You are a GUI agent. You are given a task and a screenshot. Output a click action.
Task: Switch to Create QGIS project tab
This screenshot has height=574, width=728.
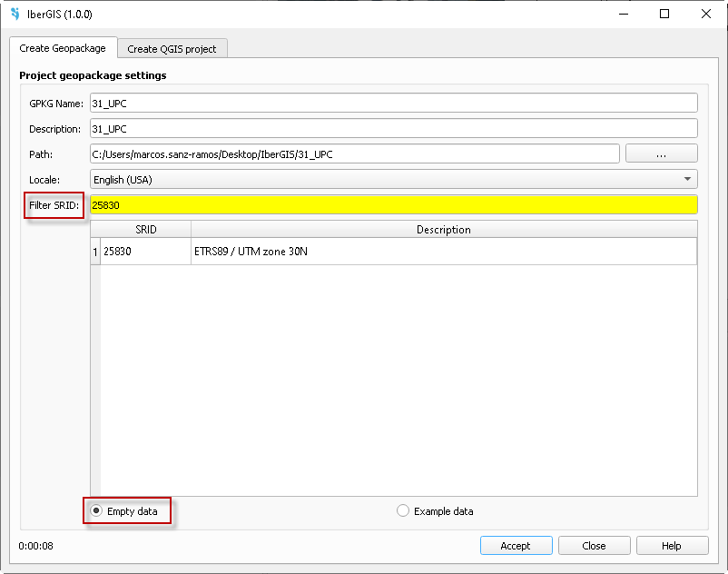coord(172,49)
